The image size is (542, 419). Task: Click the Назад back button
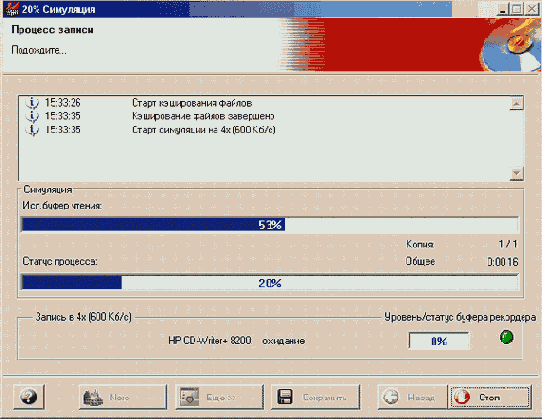[412, 397]
